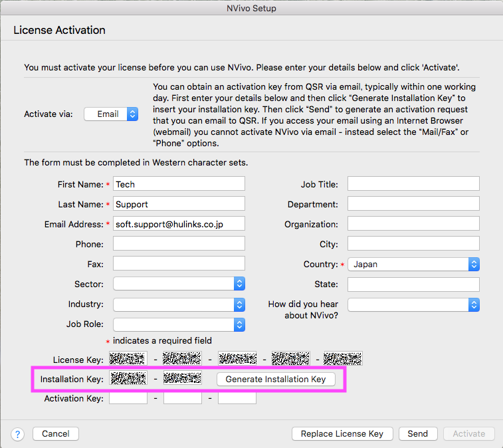Screen dimensions: 503x448
Task: Open the Industry dropdown
Action: click(179, 304)
